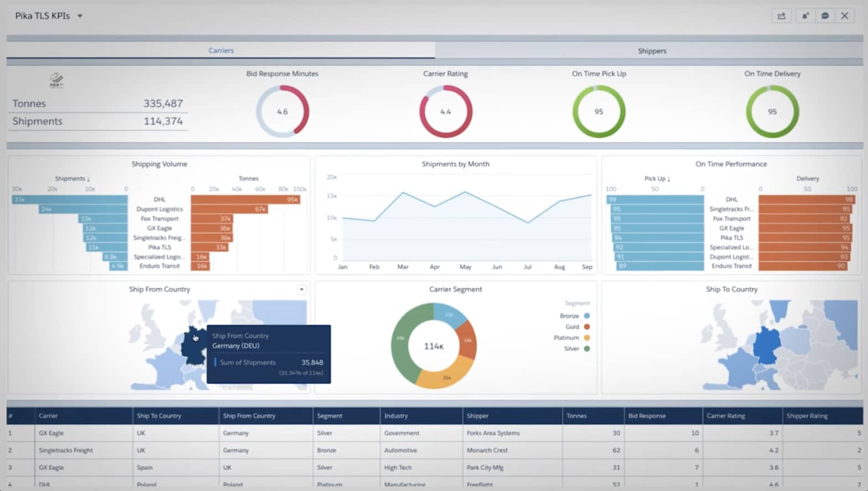
Task: Toggle the Silver segment legend dot
Action: [x=587, y=349]
